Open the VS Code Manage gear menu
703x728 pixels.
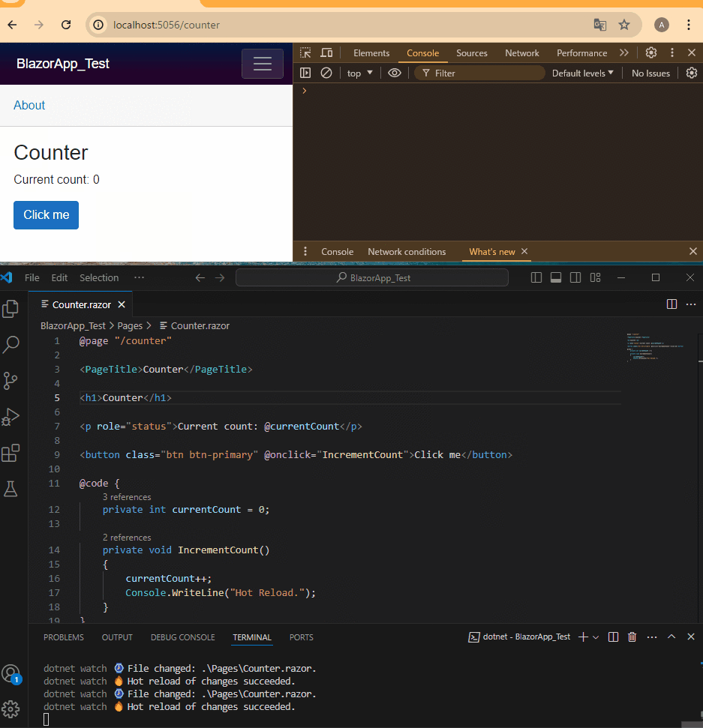[x=11, y=709]
